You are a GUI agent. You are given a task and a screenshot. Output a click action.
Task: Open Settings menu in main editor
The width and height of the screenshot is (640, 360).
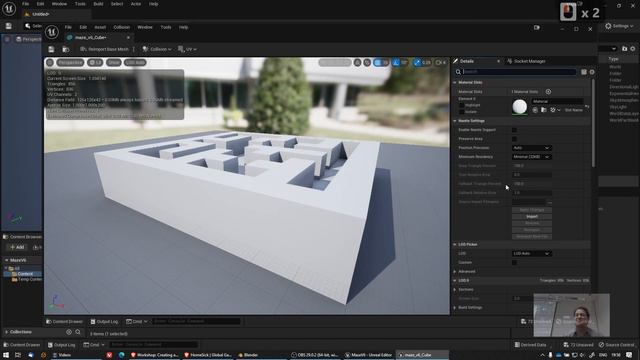pyautogui.click(x=619, y=26)
